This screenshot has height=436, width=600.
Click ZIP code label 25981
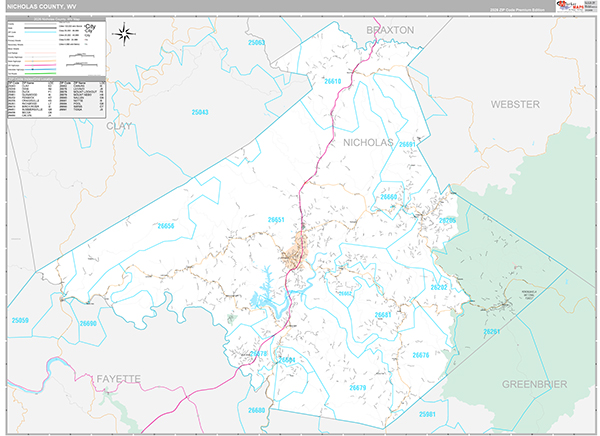[427, 414]
